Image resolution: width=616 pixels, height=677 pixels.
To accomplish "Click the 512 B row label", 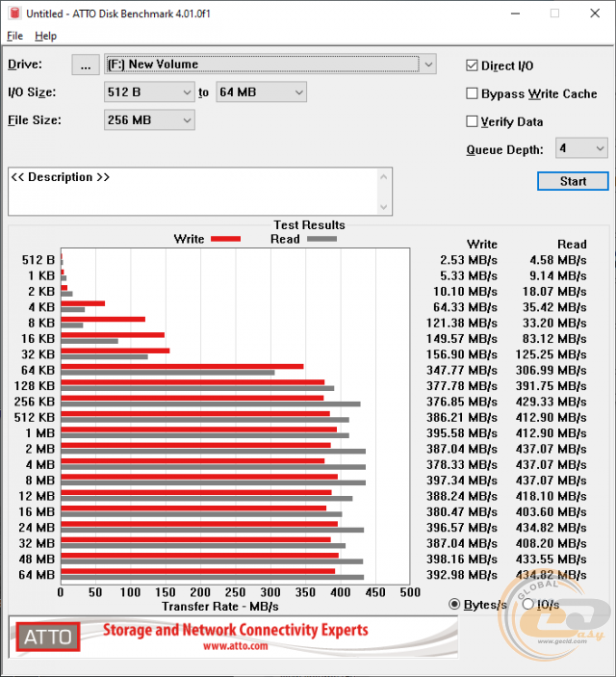I will tap(38, 260).
